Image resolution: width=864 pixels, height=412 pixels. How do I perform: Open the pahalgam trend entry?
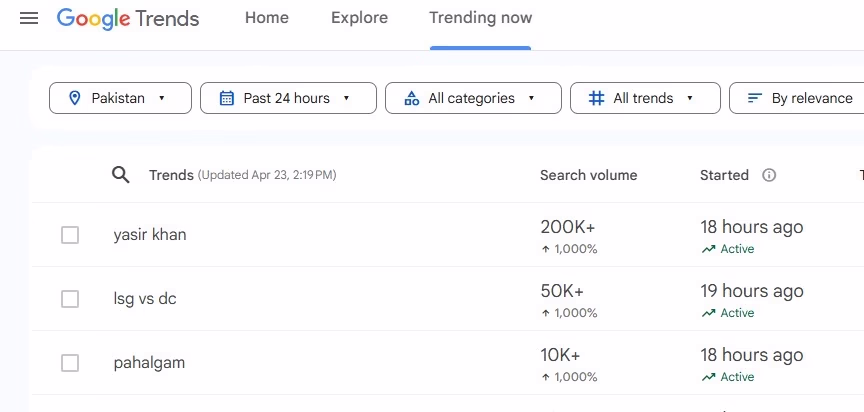(x=149, y=363)
